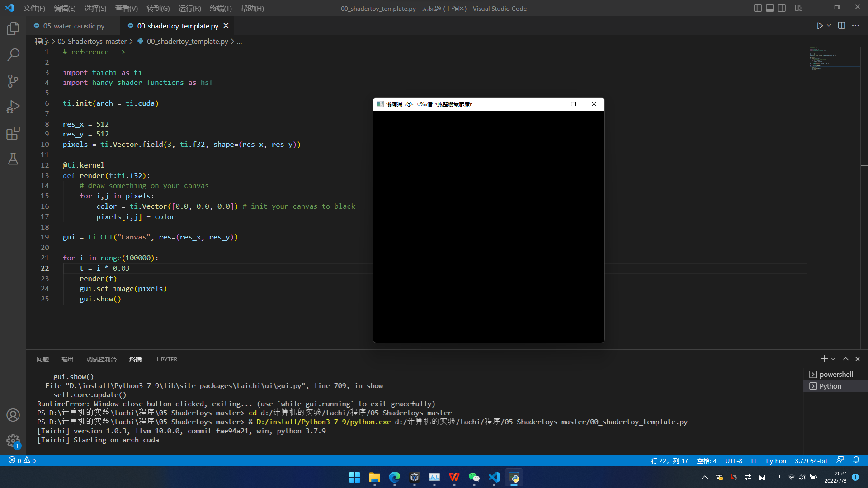868x488 pixels.
Task: Toggle the secondary side bar layout
Action: [782, 8]
